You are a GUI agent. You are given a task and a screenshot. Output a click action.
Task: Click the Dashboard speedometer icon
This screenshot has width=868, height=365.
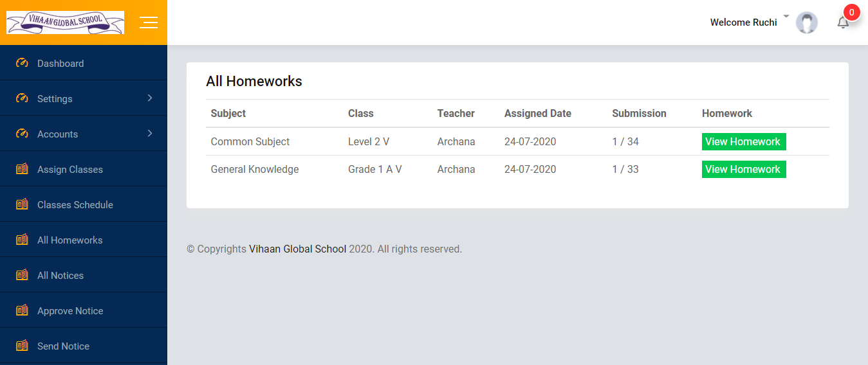[x=22, y=63]
